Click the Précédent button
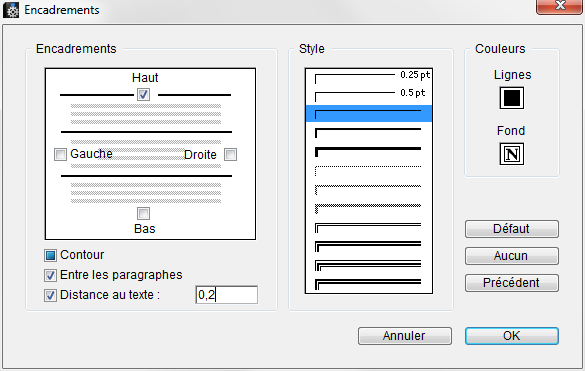The width and height of the screenshot is (585, 371). tap(512, 283)
